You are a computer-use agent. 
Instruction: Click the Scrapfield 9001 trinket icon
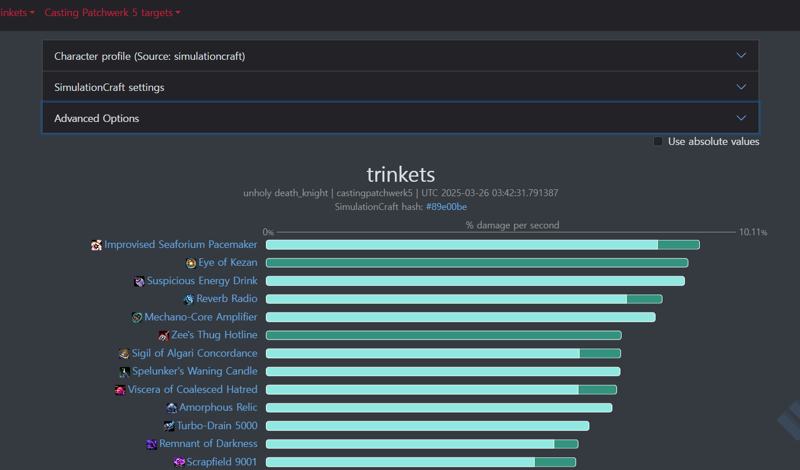pos(179,463)
